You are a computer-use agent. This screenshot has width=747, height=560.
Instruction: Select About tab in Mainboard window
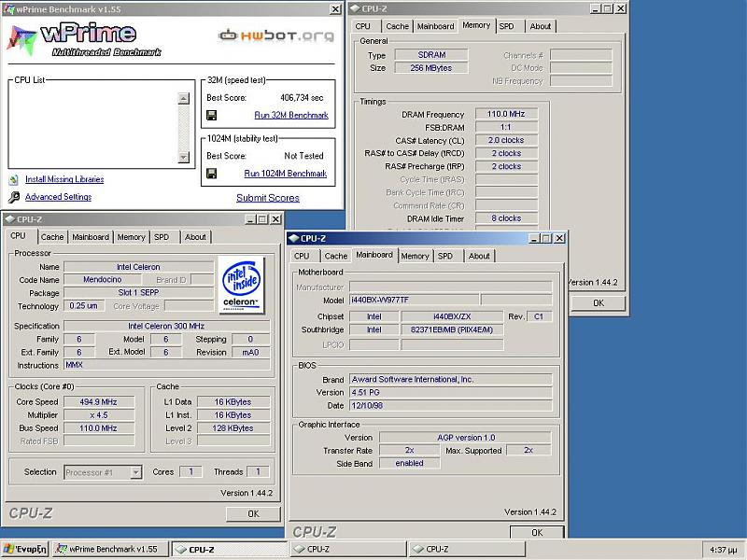click(479, 256)
